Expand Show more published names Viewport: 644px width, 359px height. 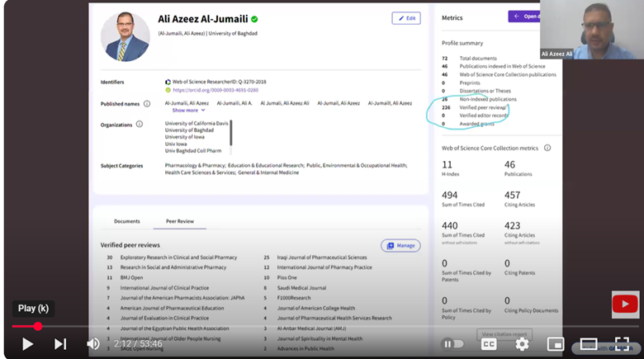[188, 110]
